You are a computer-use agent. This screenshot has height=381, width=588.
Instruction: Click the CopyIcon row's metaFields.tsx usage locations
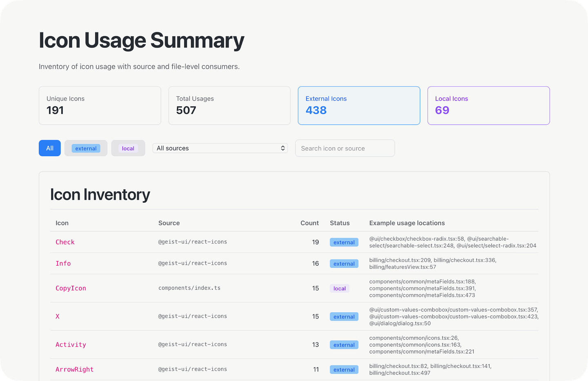pyautogui.click(x=423, y=288)
